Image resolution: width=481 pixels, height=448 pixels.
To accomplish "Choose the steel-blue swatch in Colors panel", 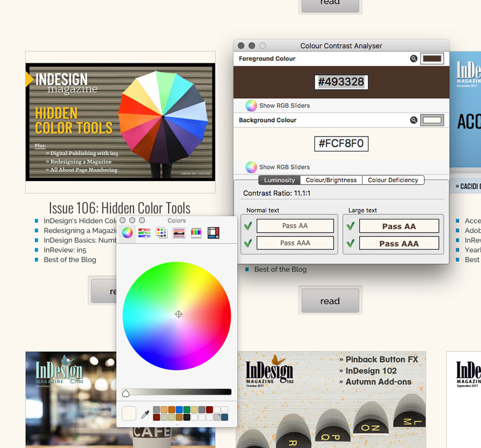I will [x=224, y=417].
